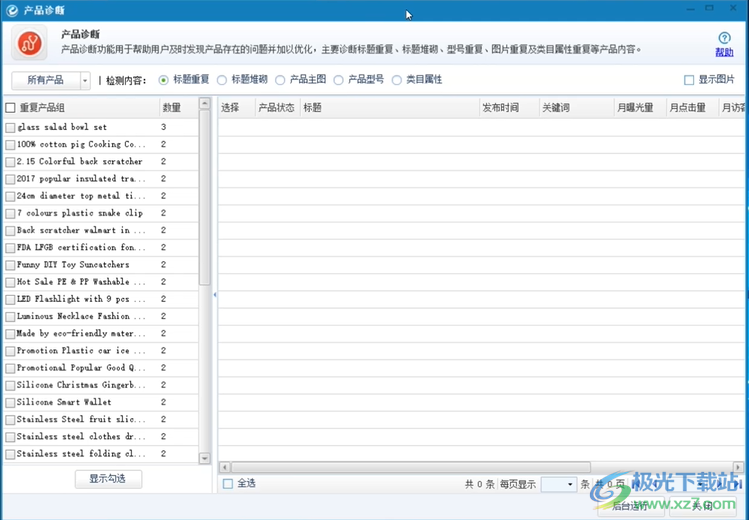
Task: Click the left list scroll-up arrow
Action: click(x=204, y=103)
